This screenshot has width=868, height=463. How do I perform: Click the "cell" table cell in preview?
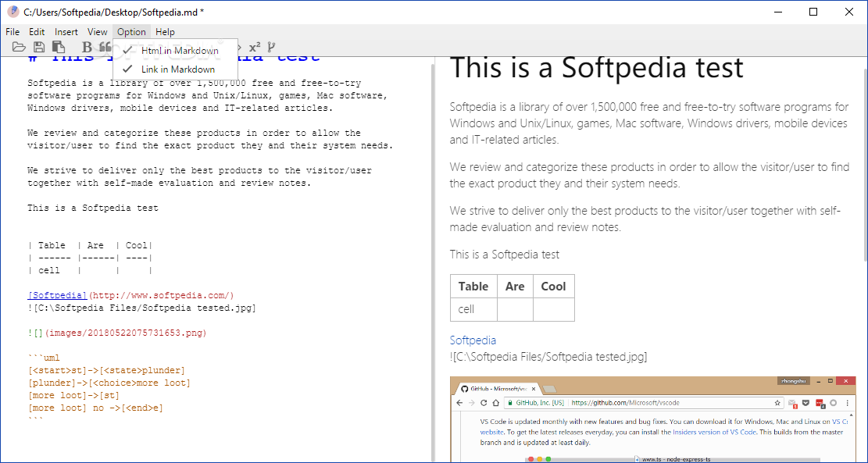pyautogui.click(x=473, y=309)
